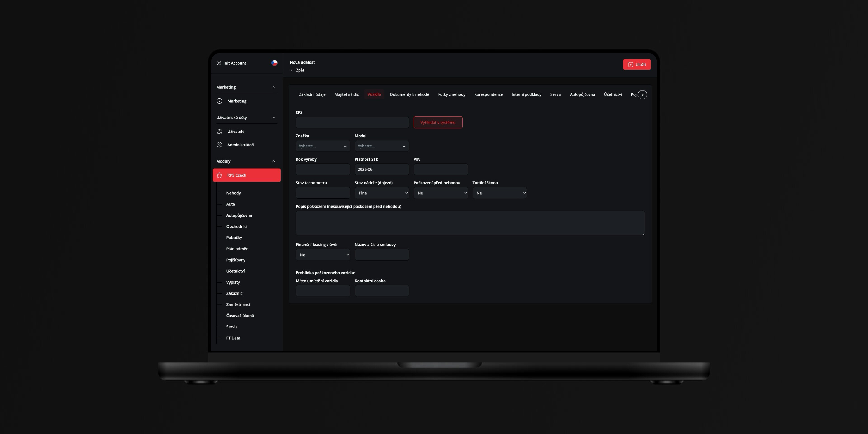The width and height of the screenshot is (868, 434).
Task: Switch to the Dokumenty k nehodě tab
Action: [x=409, y=95]
